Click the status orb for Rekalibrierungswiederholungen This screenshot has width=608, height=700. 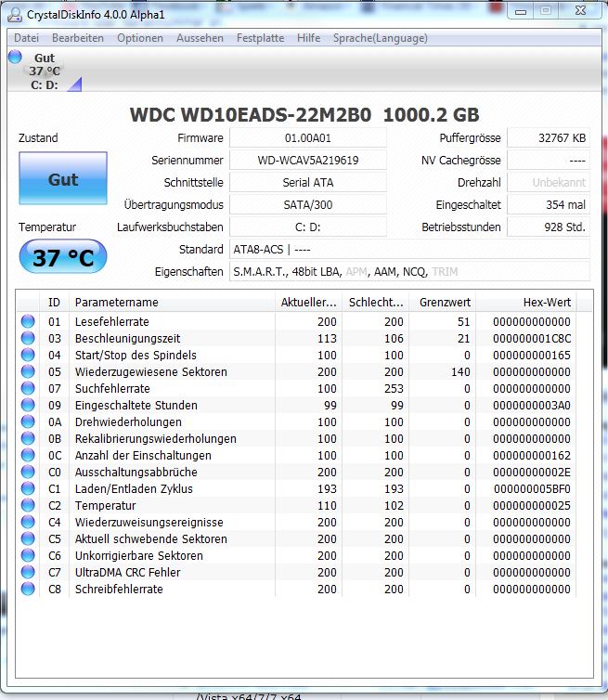(x=28, y=438)
